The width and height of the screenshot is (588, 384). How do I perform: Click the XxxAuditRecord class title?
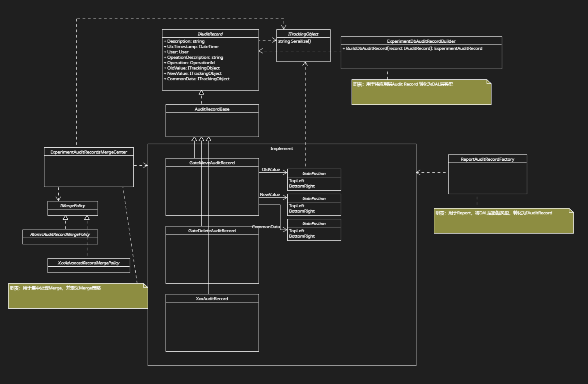coord(212,299)
